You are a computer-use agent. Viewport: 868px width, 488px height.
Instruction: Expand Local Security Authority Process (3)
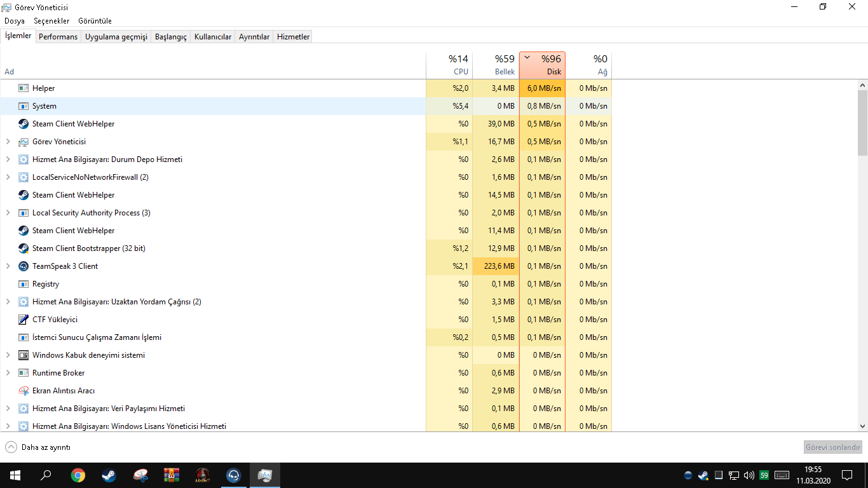[x=8, y=213]
